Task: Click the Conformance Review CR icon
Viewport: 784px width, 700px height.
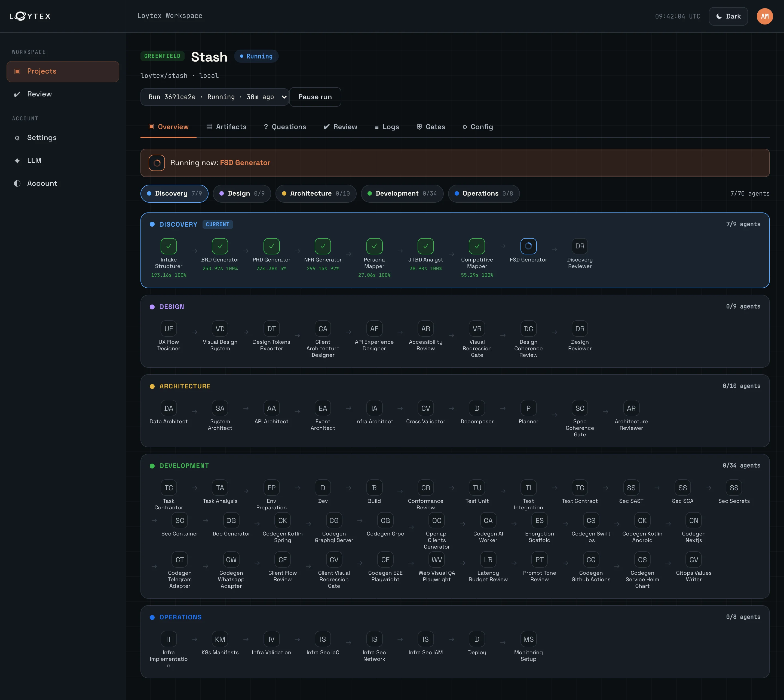Action: [x=426, y=488]
